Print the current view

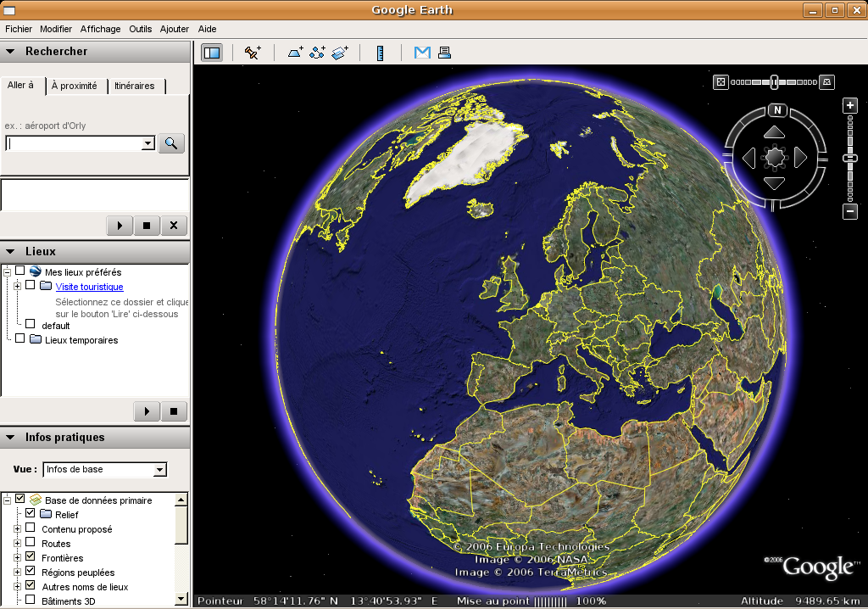click(444, 53)
